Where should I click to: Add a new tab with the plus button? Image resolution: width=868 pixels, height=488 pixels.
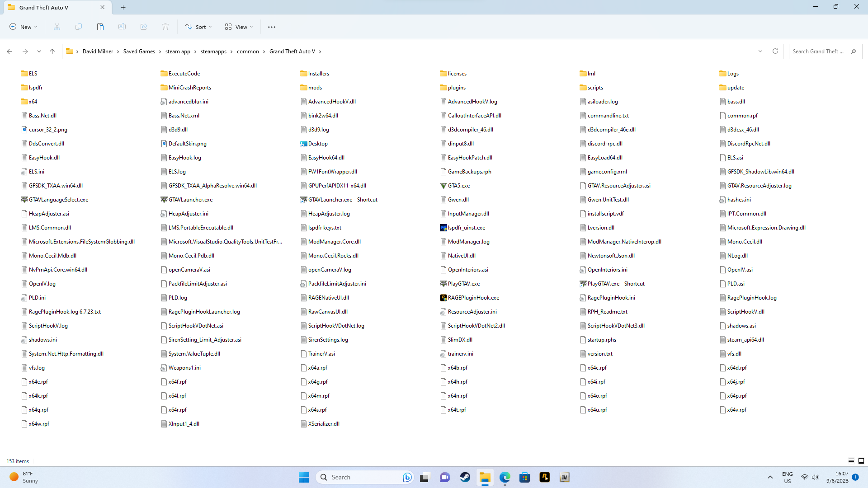coord(123,7)
